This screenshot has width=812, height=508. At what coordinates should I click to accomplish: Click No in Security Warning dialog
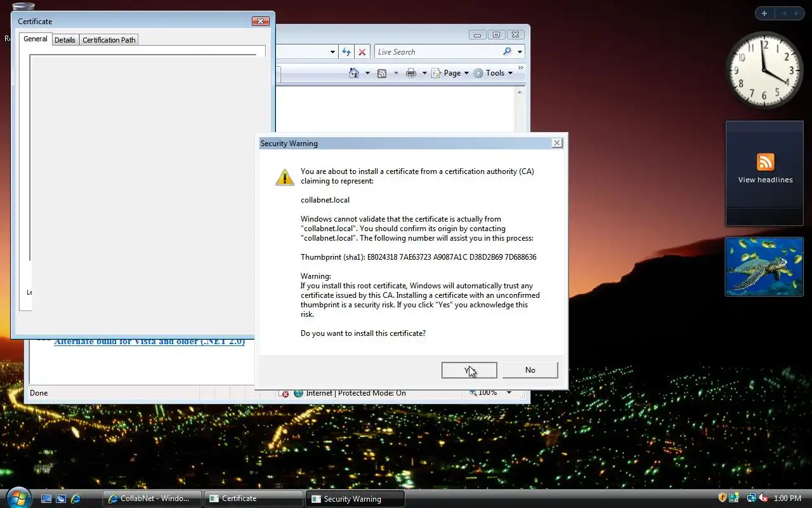tap(530, 370)
